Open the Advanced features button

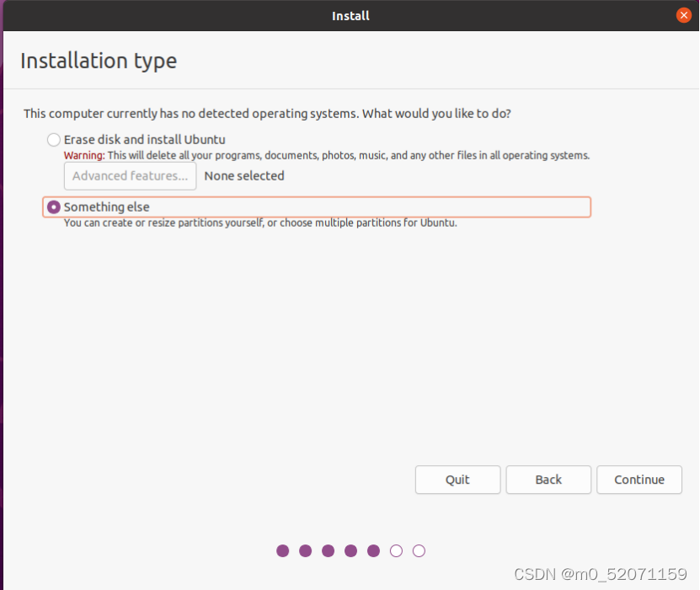point(130,176)
